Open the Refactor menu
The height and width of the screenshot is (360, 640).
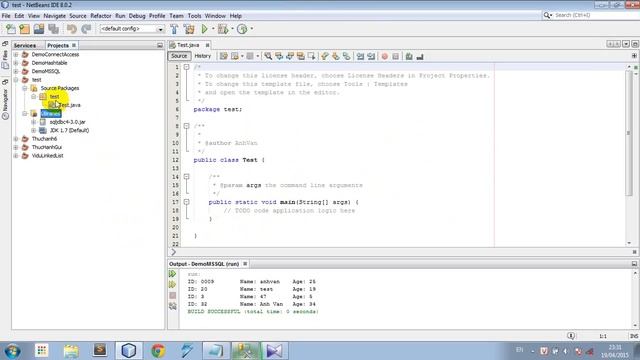click(x=101, y=16)
